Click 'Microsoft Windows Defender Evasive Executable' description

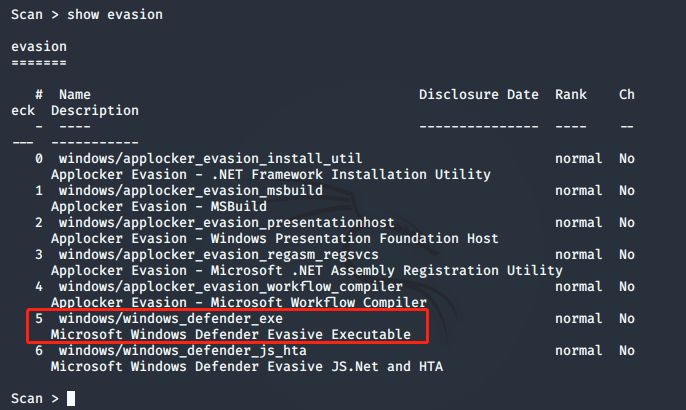pos(231,334)
